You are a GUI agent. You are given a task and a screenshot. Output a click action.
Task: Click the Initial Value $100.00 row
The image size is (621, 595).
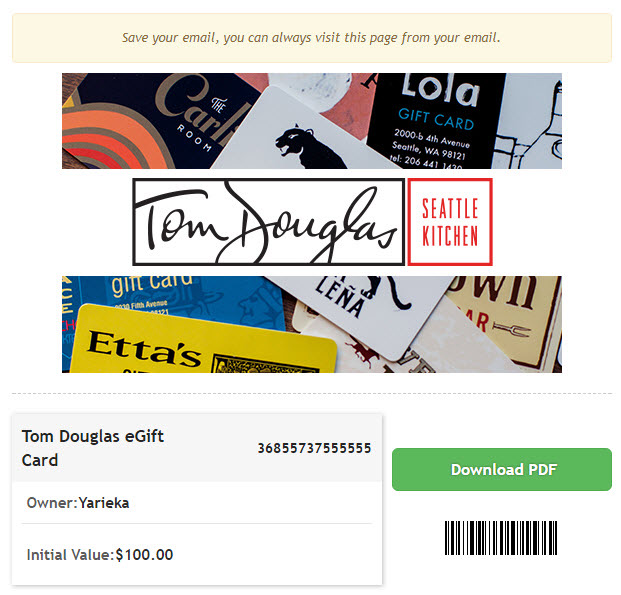coord(197,555)
